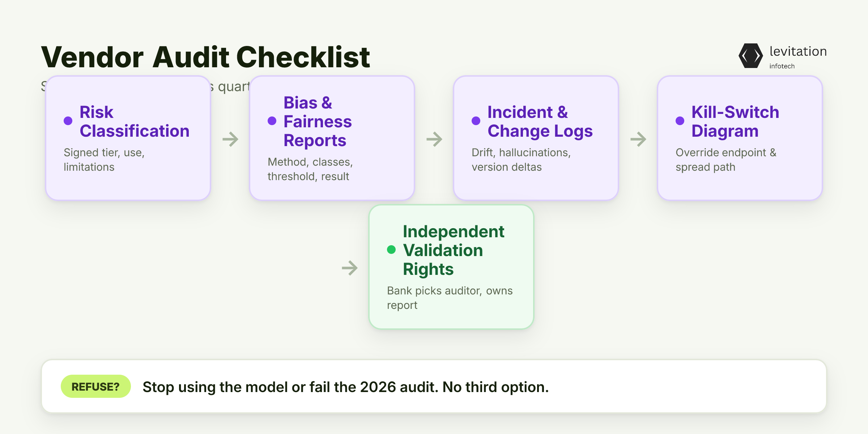This screenshot has height=434, width=868.
Task: Click 'Stop using the model or fail' sentence
Action: (345, 387)
